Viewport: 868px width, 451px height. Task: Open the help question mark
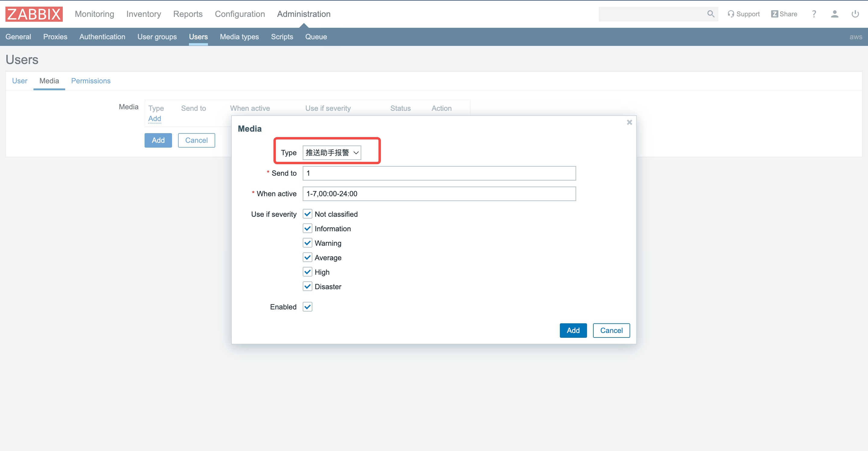pos(814,14)
